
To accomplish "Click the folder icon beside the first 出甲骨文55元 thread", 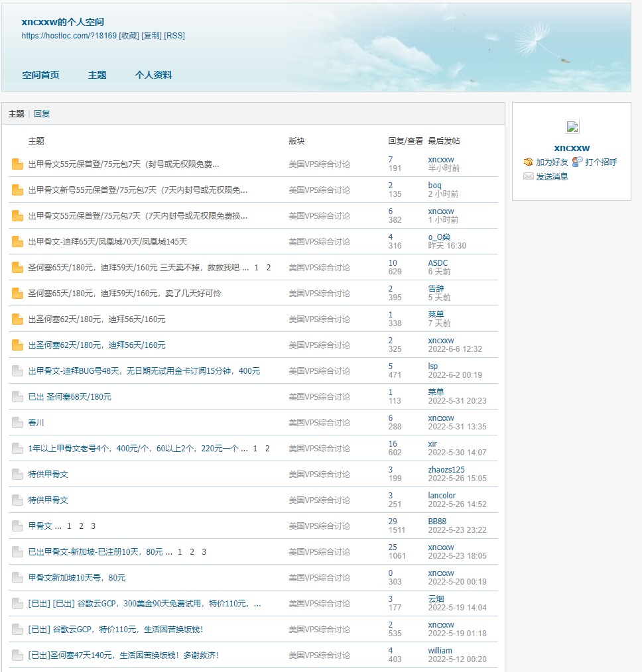I will coord(17,164).
